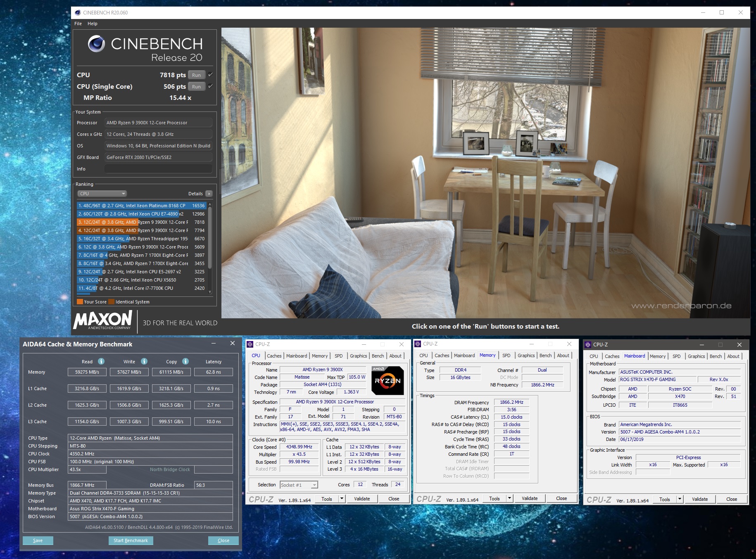Click the Memory Type DDR4-3733 field in AIDA64
Screen dimensions: 756x559
tap(150, 493)
